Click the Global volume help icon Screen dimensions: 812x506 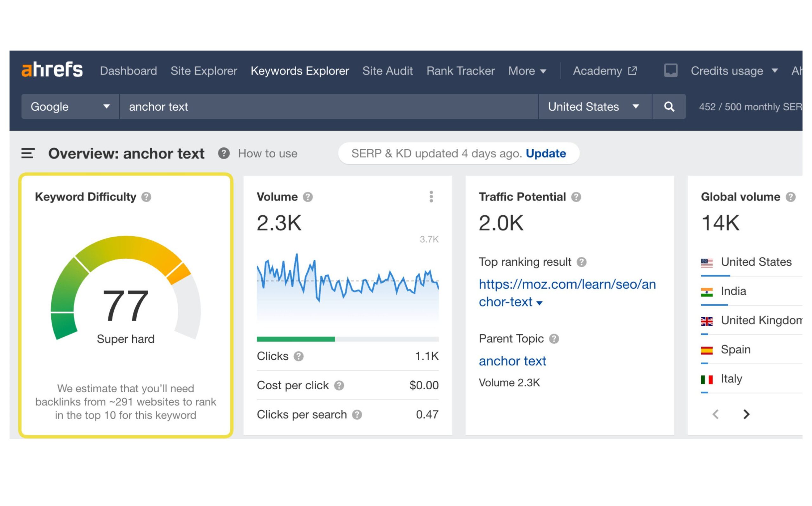click(790, 197)
